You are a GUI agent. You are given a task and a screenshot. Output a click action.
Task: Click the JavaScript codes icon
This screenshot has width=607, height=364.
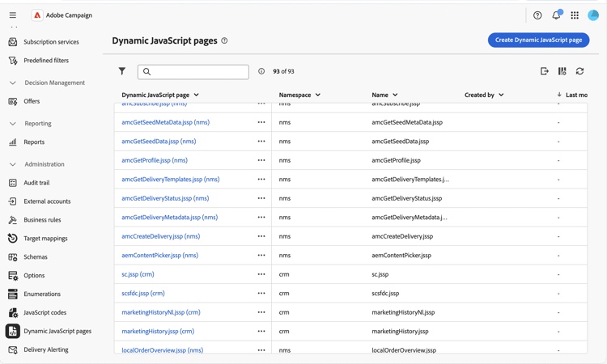coord(13,312)
